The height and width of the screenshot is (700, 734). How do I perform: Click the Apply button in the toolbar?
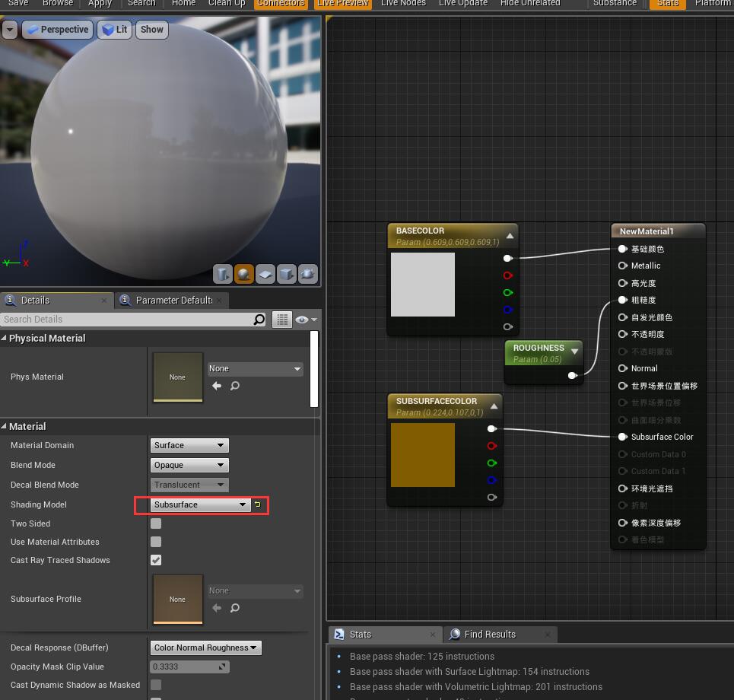tap(100, 4)
